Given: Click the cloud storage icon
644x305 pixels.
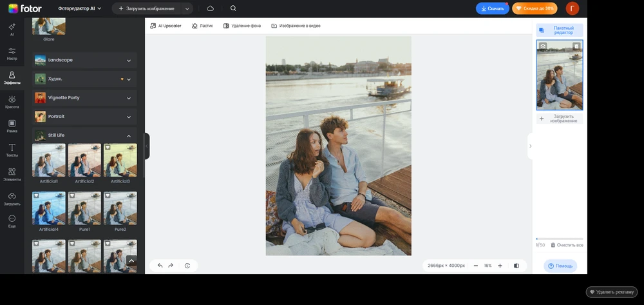Looking at the screenshot, I should (211, 8).
